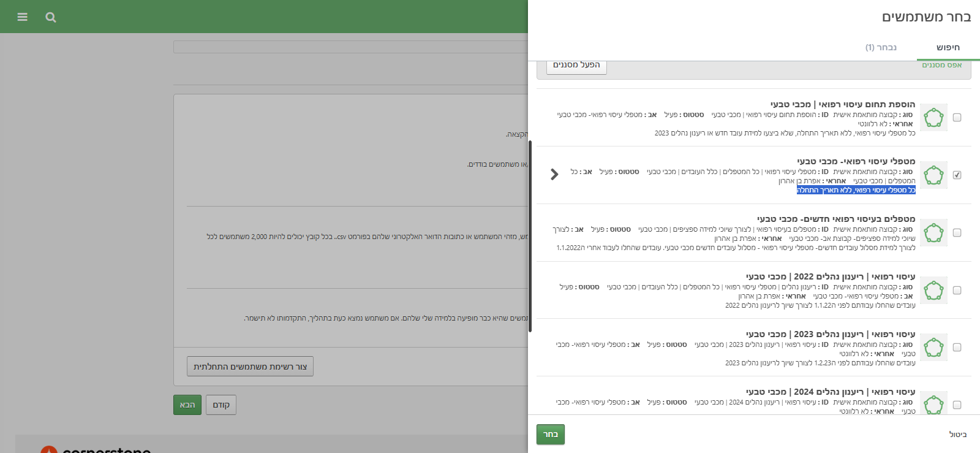This screenshot has width=980, height=453.
Task: Check the מטפלים בעיסוי רפואי חדשים checkbox
Action: click(x=957, y=233)
